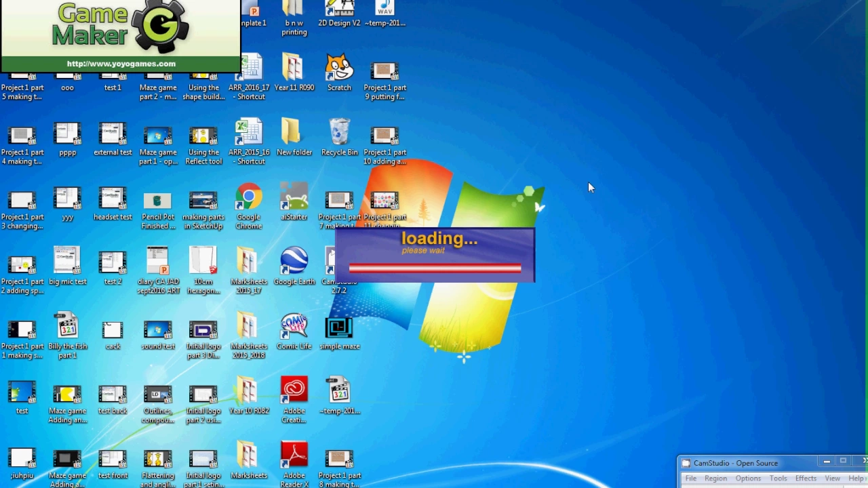The height and width of the screenshot is (488, 868).
Task: Select the Marksheets 2015_17 folder
Action: pyautogui.click(x=249, y=271)
